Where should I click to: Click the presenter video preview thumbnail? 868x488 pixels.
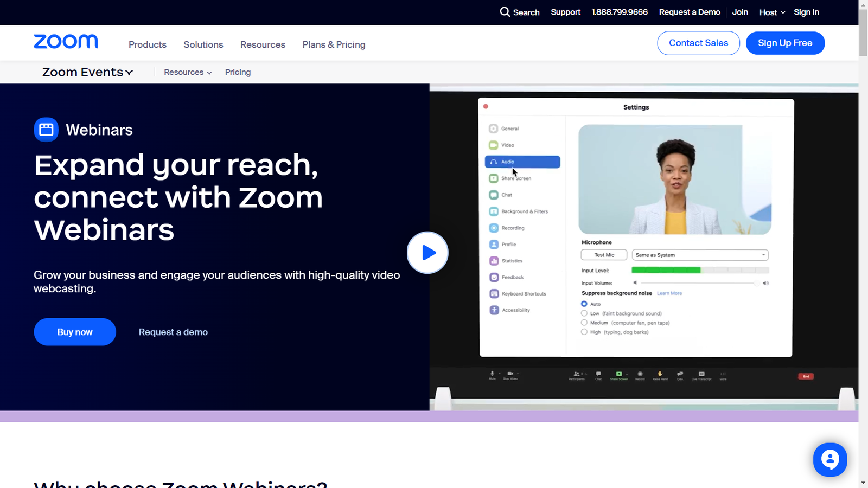675,179
